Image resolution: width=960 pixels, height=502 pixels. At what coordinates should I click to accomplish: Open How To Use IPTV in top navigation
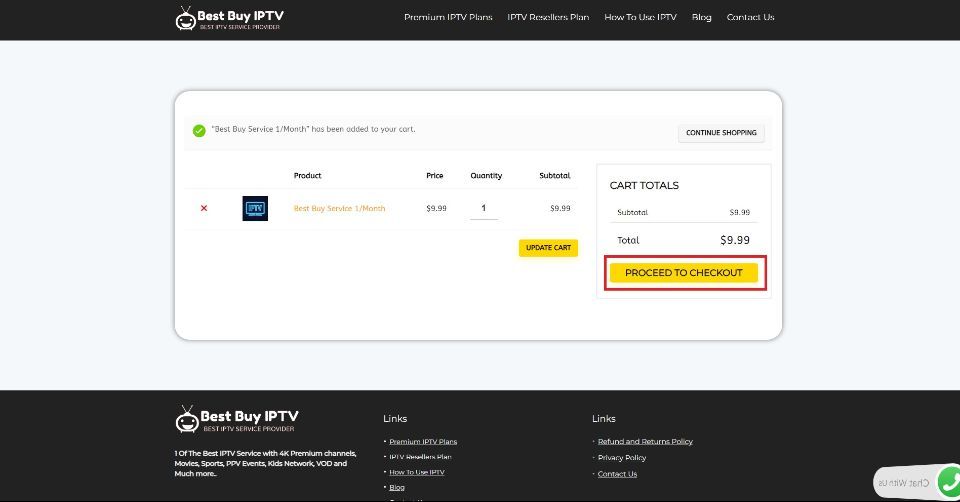tap(640, 17)
